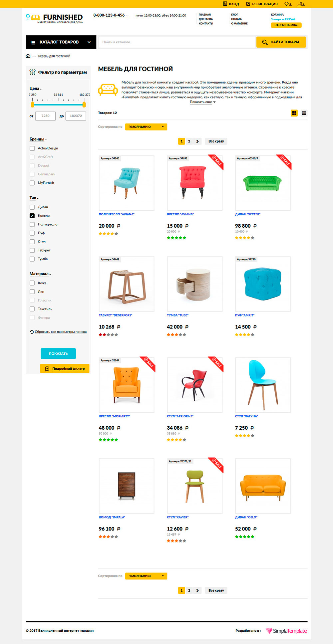Open the БЛОГ menu item
The image size is (333, 644).
(234, 15)
